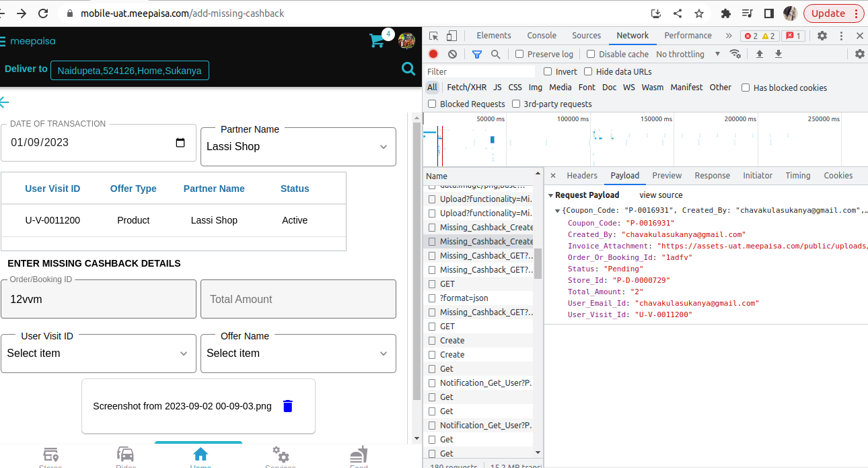Switch to the Console tab

tap(542, 36)
